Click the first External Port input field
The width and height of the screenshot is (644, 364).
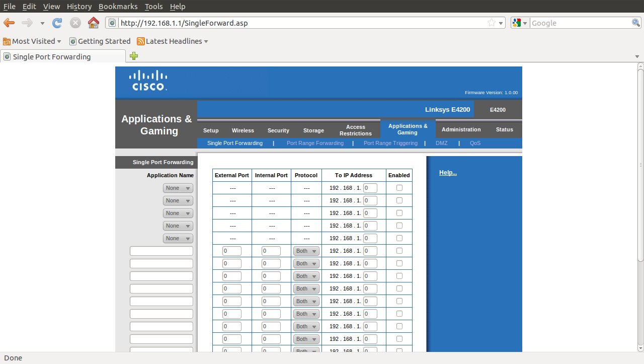232,251
